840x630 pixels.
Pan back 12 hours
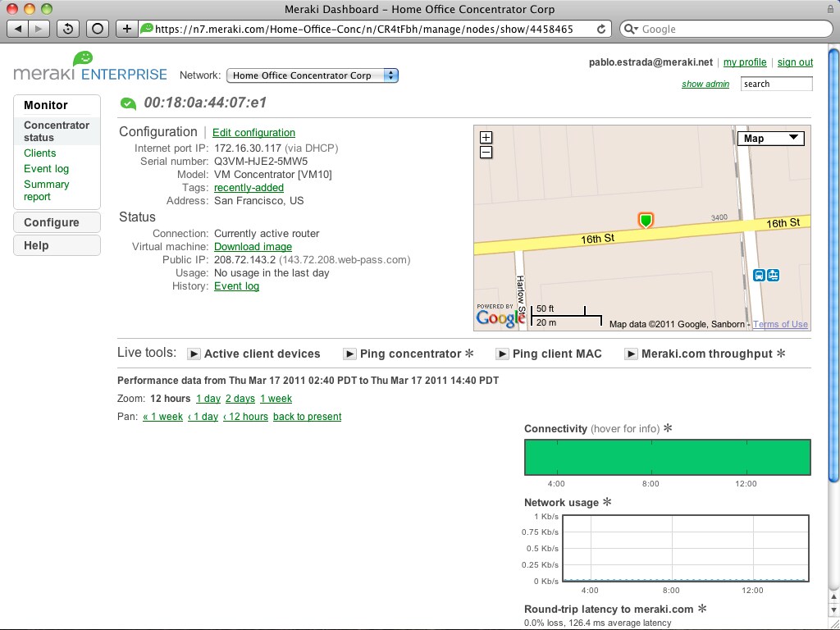(245, 416)
